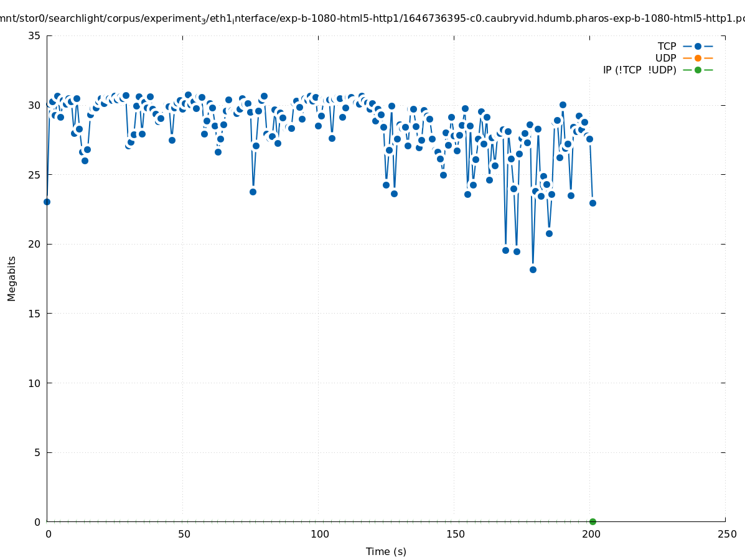Screen dimensions: 745x560
Task: Click the 250 tick label on the time axis
Action: tap(726, 534)
